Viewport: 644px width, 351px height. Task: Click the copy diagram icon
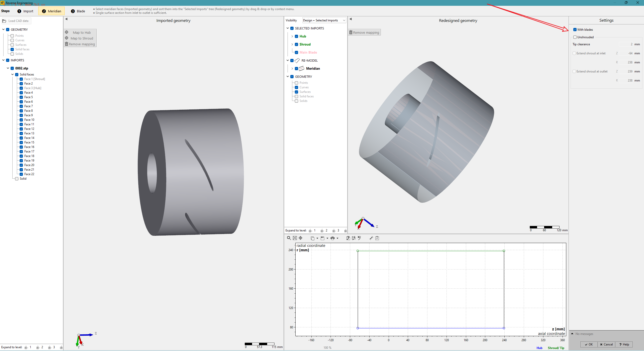(312, 238)
